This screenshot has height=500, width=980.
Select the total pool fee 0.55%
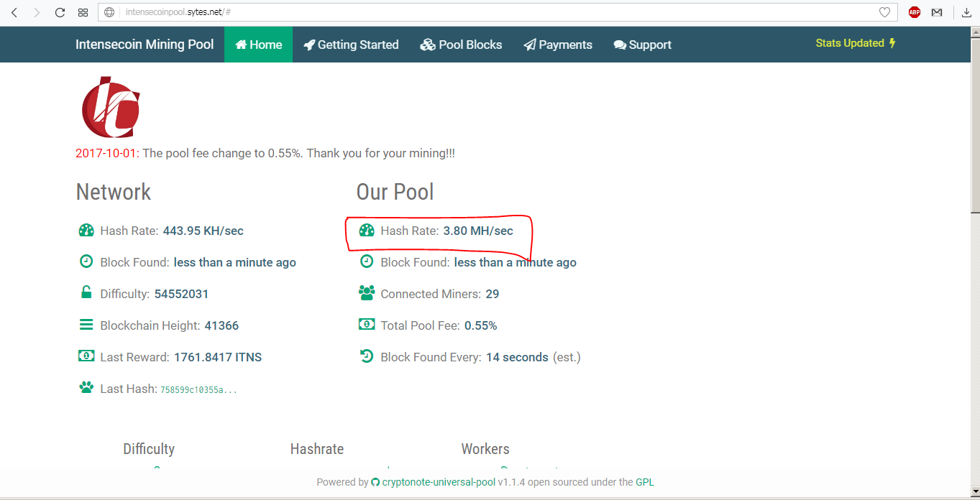click(x=481, y=325)
